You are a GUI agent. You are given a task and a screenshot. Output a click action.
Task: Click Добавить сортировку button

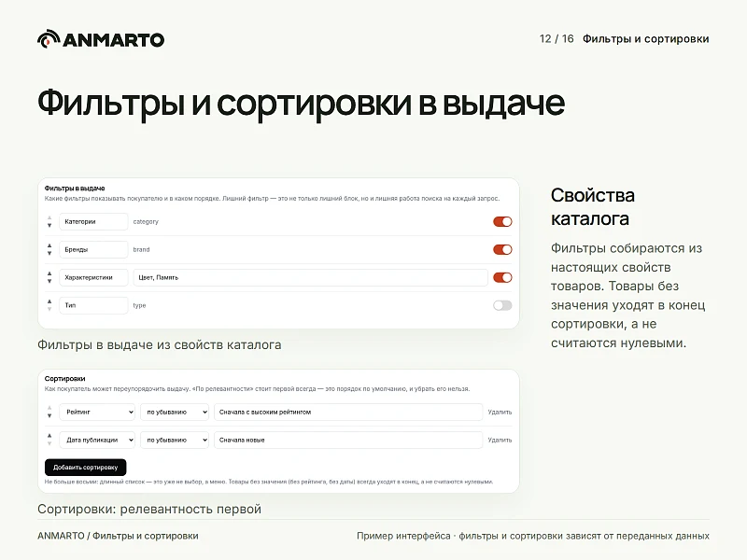(x=85, y=468)
